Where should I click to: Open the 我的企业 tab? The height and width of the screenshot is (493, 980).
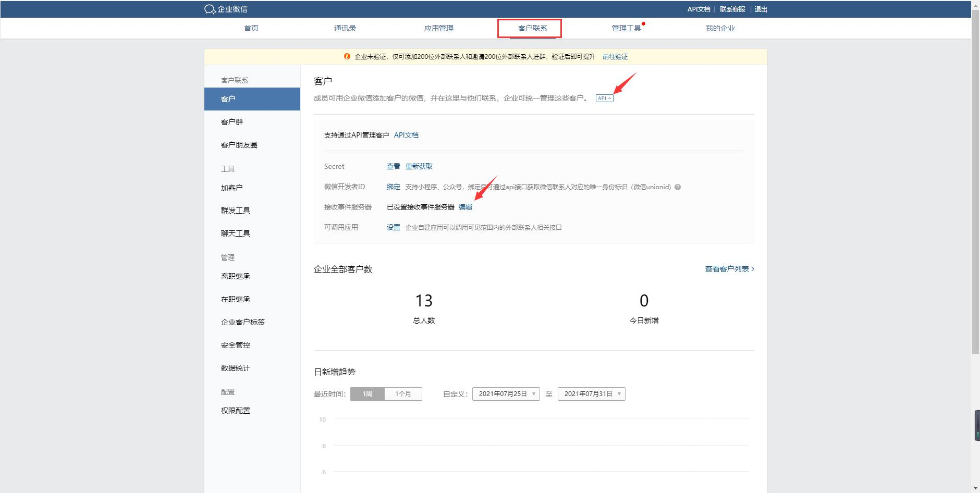tap(720, 28)
